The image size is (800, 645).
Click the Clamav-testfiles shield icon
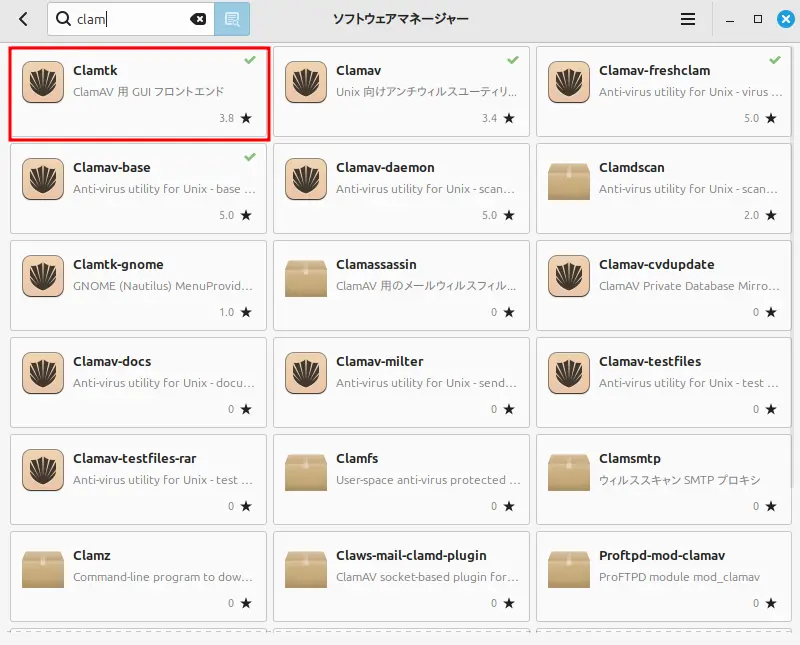569,373
